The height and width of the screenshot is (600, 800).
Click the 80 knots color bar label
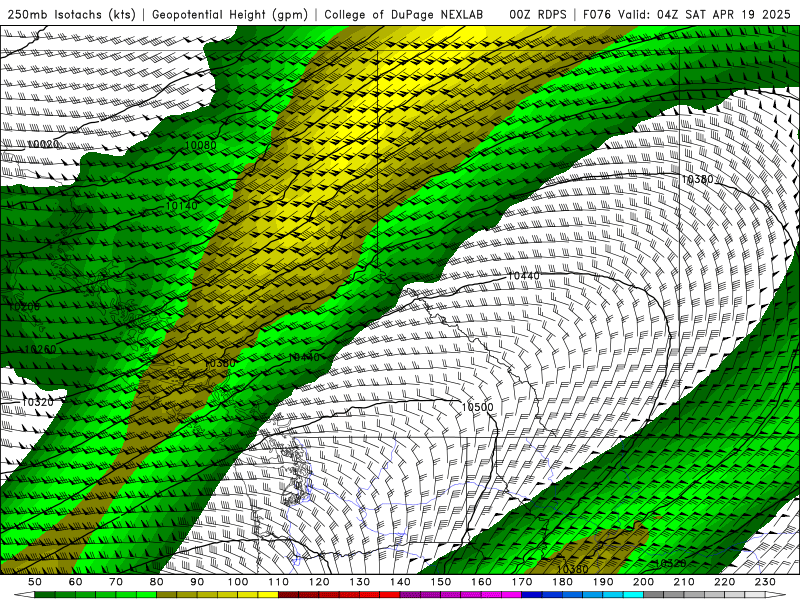(157, 582)
